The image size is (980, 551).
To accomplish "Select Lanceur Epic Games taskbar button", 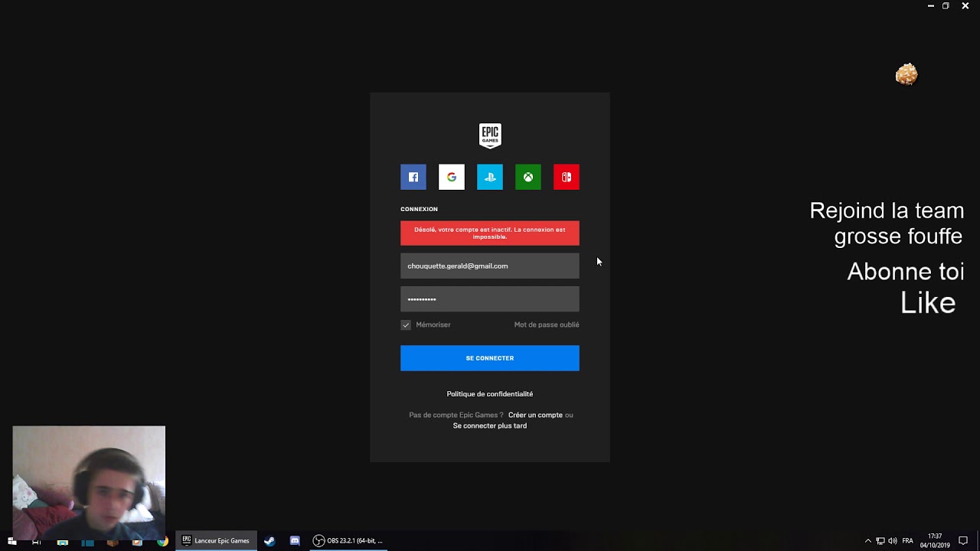I will tap(216, 541).
